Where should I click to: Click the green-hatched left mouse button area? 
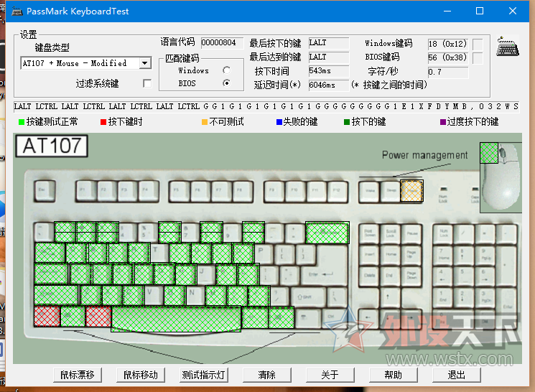(489, 153)
